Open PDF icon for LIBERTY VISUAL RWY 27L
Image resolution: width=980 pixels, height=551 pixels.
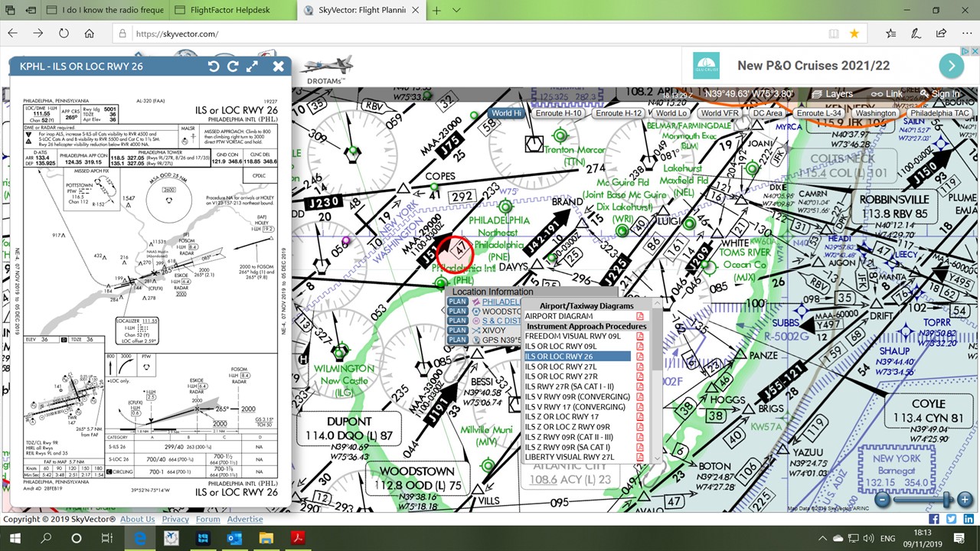point(640,457)
